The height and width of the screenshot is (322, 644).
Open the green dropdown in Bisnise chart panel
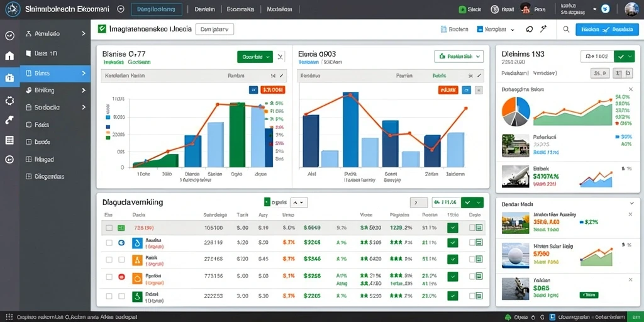pos(255,57)
